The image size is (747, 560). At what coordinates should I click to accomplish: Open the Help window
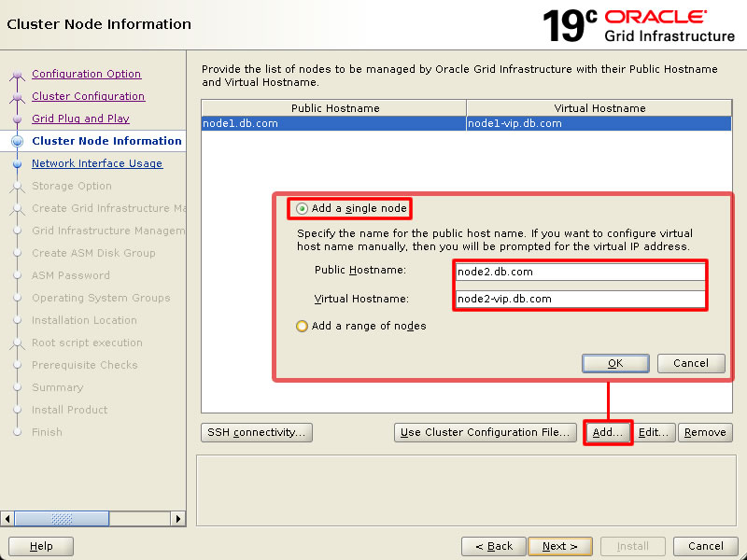[x=41, y=546]
